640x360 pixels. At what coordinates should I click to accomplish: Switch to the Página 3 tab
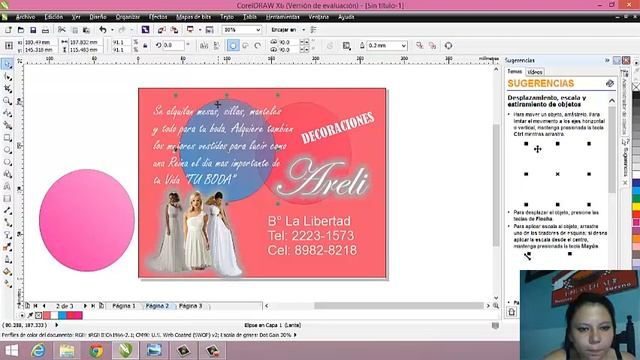point(191,306)
